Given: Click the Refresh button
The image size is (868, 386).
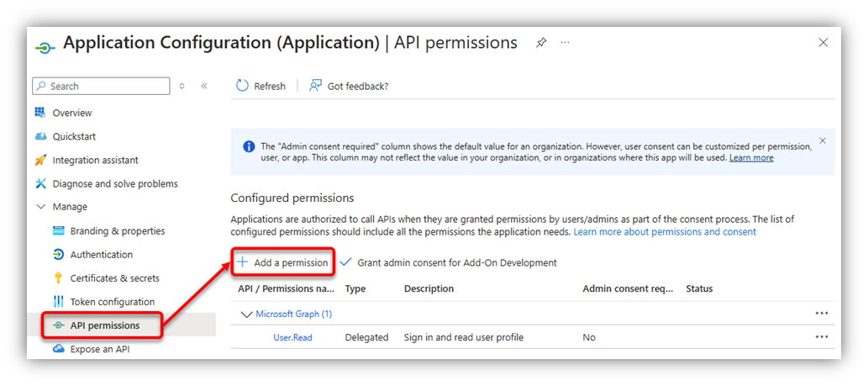Looking at the screenshot, I should [x=260, y=86].
